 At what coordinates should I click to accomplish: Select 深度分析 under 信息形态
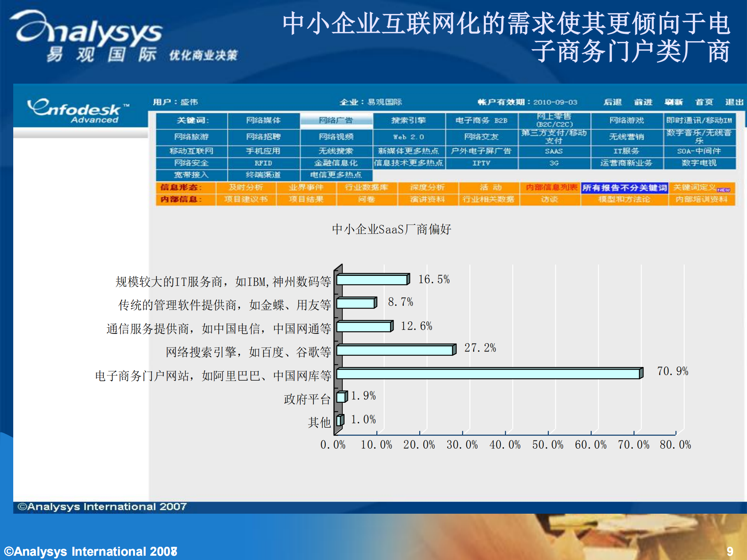point(427,188)
